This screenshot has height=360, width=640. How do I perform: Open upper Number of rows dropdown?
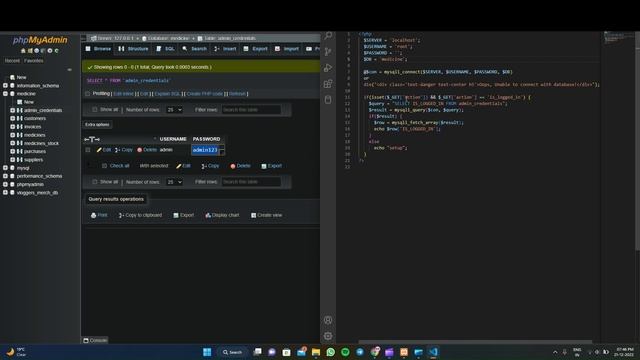pyautogui.click(x=174, y=110)
